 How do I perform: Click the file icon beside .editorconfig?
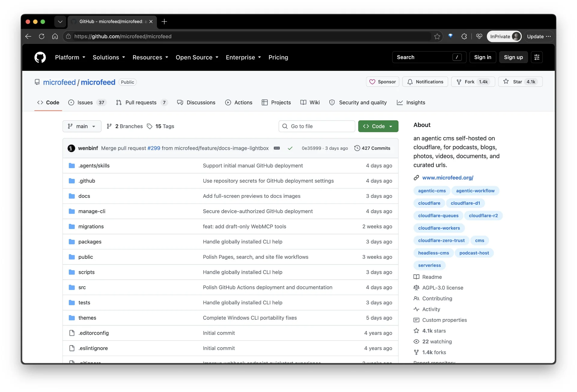click(x=72, y=333)
